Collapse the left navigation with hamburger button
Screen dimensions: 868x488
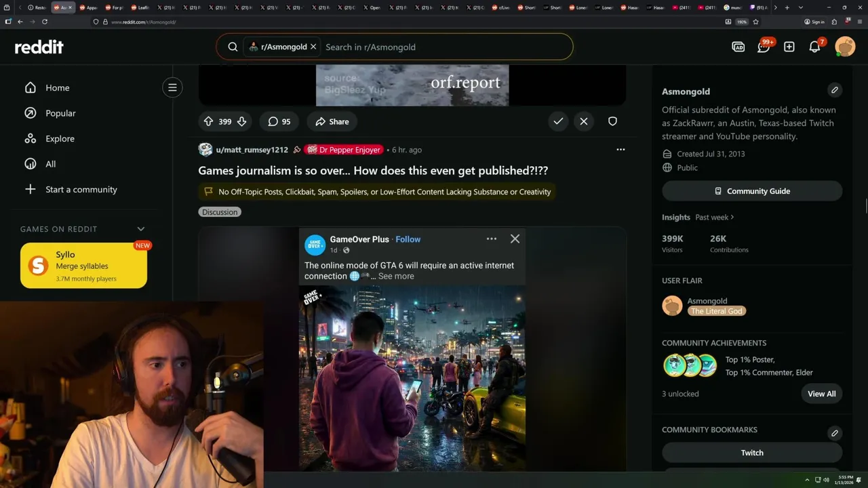tap(172, 87)
